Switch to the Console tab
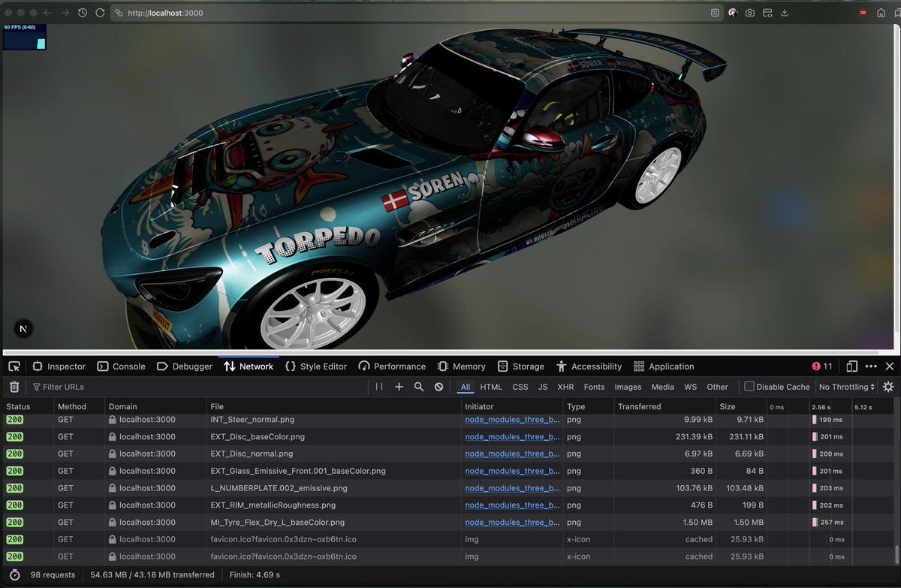The image size is (901, 588). [x=121, y=366]
